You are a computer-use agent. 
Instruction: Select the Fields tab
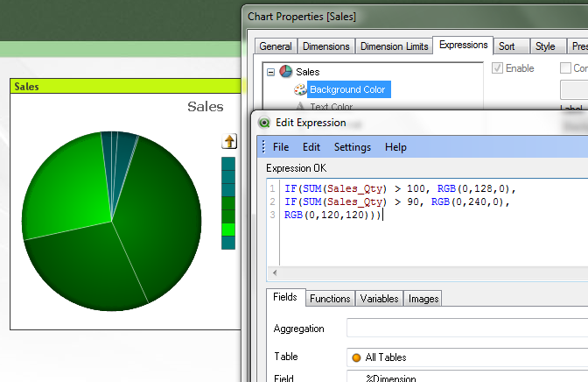[285, 297]
